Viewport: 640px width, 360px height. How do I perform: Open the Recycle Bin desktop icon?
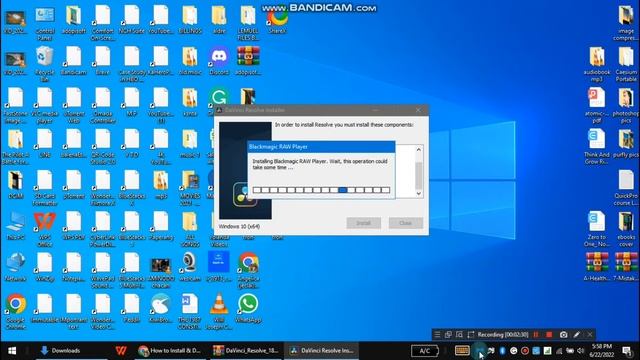point(44,64)
